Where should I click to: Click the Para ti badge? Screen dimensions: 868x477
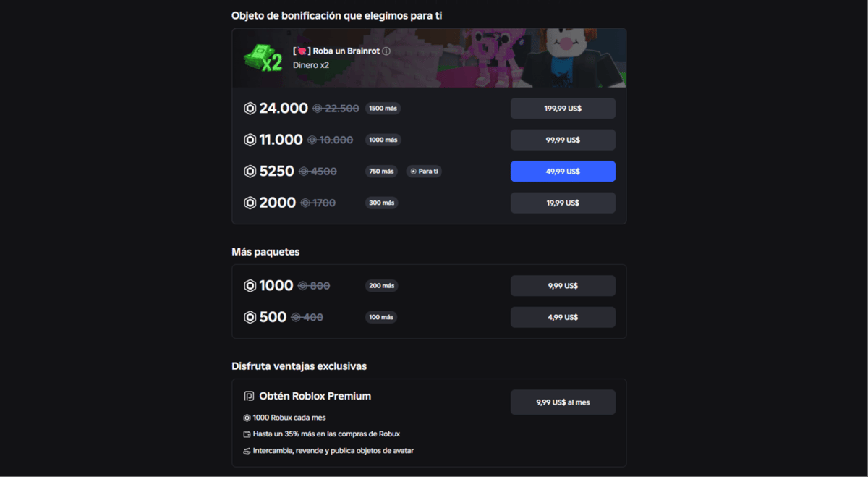pyautogui.click(x=424, y=172)
